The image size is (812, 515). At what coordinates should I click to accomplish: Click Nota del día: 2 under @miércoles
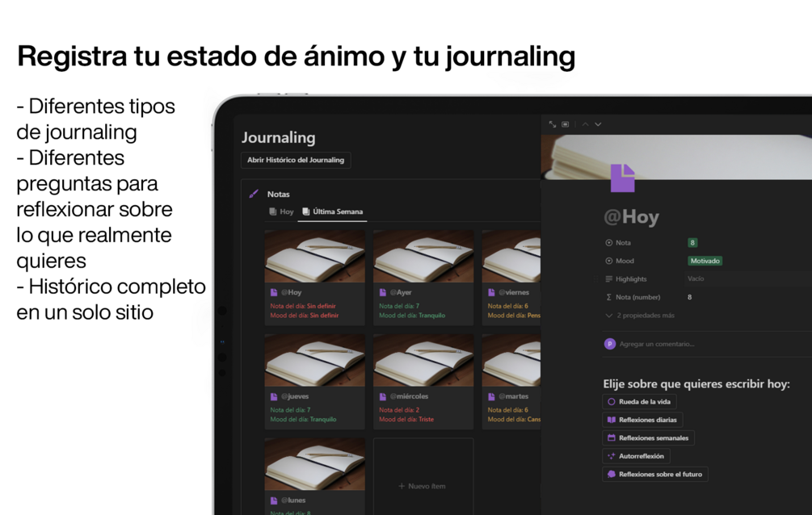[399, 410]
